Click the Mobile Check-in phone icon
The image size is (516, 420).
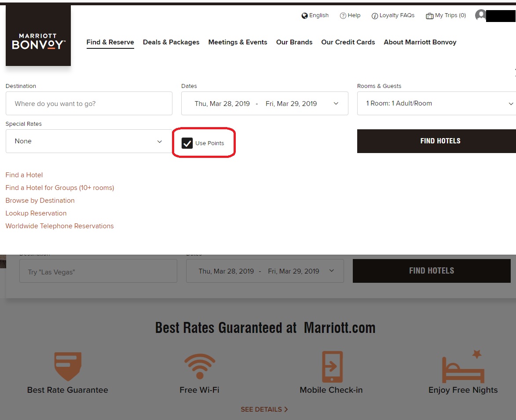pos(332,366)
